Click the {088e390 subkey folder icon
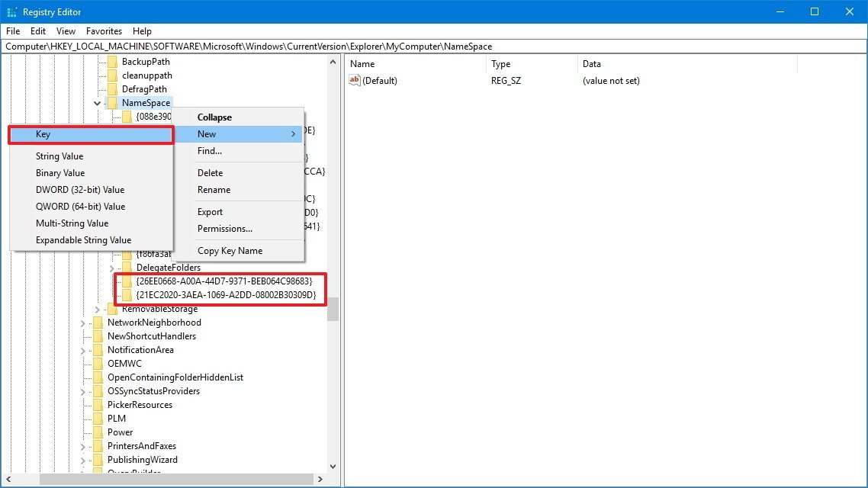The height and width of the screenshot is (488, 868). [127, 116]
